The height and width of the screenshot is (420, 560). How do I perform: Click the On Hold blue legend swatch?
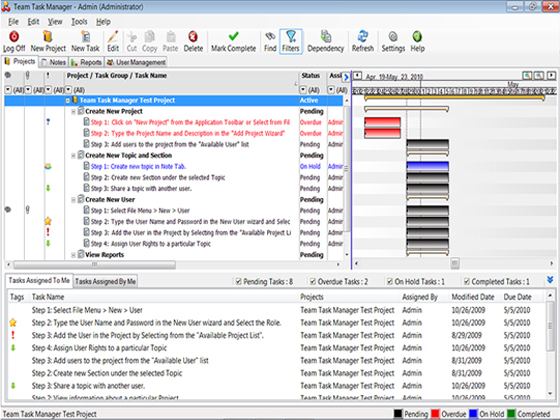(473, 414)
